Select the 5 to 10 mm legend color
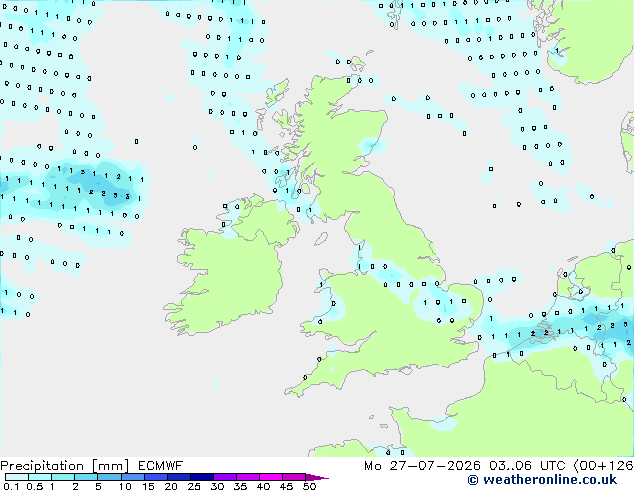Image resolution: width=634 pixels, height=490 pixels. click(109, 477)
